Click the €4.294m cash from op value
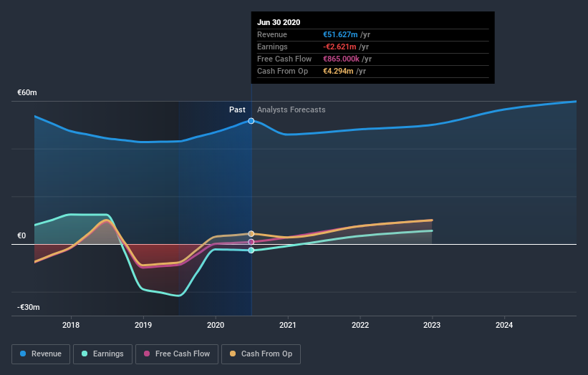The width and height of the screenshot is (588, 375). [x=338, y=71]
